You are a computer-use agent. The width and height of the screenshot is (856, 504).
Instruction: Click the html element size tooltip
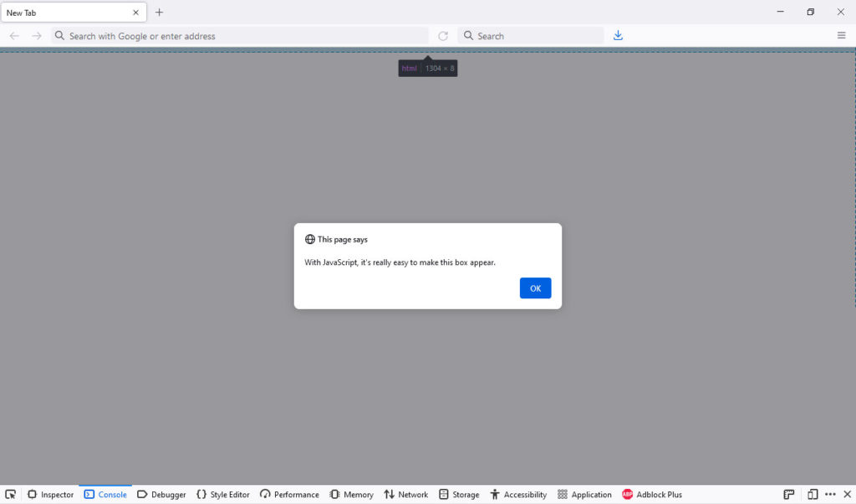pyautogui.click(x=427, y=69)
